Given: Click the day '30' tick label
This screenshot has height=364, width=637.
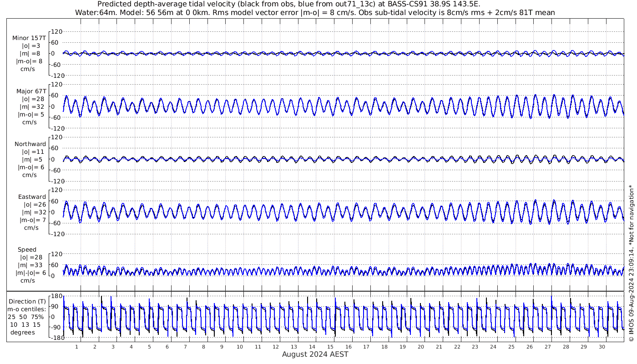Looking at the screenshot, I should pyautogui.click(x=602, y=346).
